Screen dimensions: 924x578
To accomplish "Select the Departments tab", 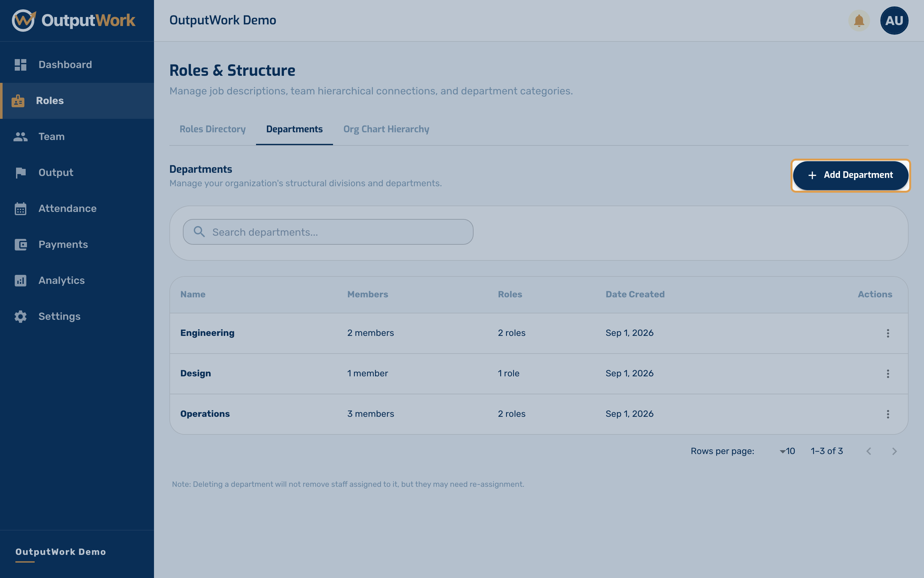I will coord(295,129).
